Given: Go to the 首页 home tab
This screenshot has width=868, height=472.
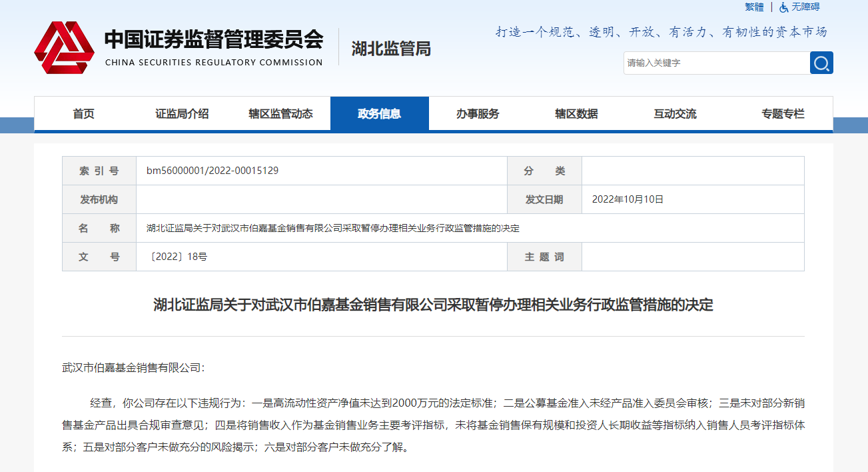Looking at the screenshot, I should (x=84, y=114).
